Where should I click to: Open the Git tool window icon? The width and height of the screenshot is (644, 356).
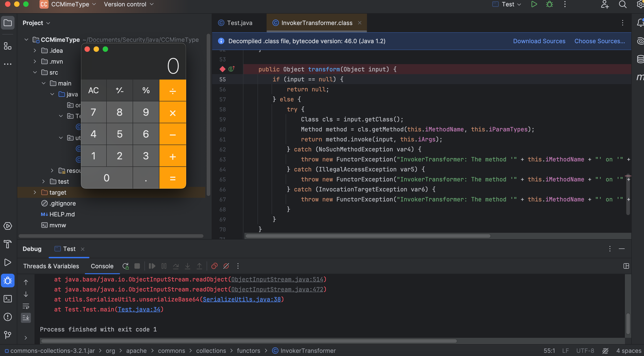(7, 335)
